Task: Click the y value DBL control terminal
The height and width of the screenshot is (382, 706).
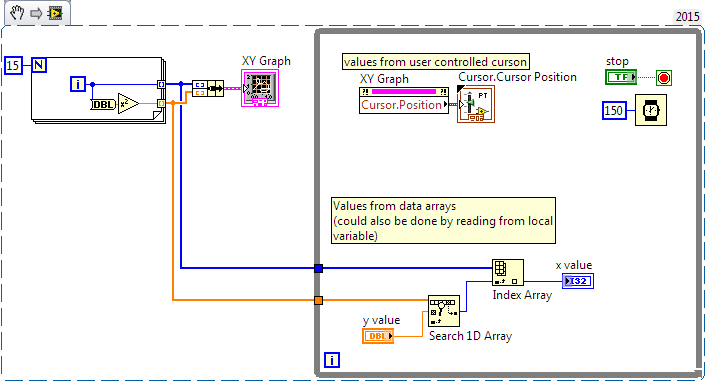Action: coord(378,336)
